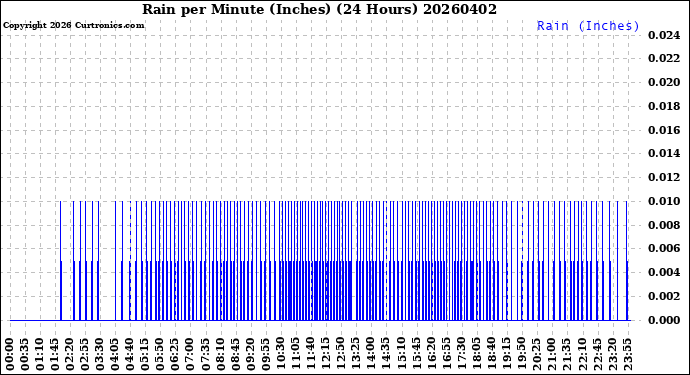Click the 09:20 time axis label
Viewport: 690px width, 375px height.
pyautogui.click(x=251, y=354)
